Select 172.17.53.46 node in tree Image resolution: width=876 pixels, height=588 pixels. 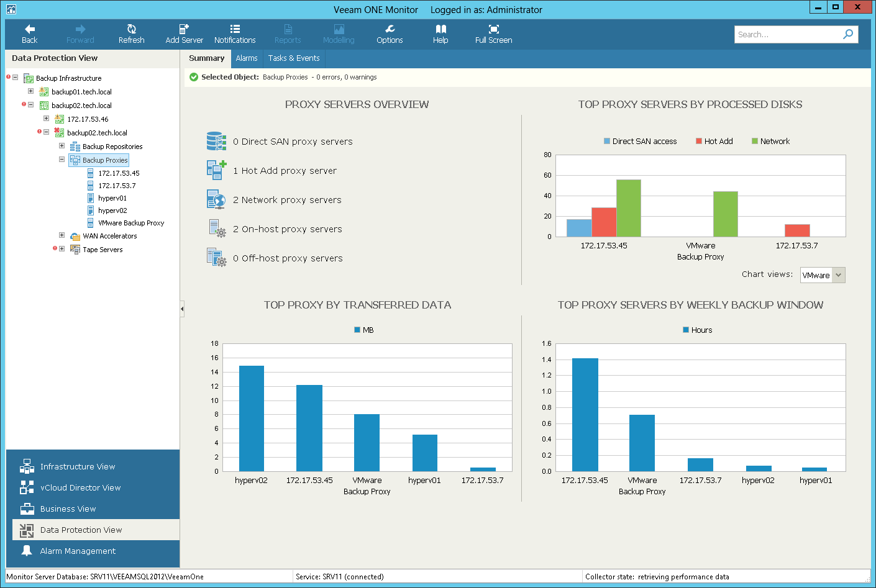[88, 119]
